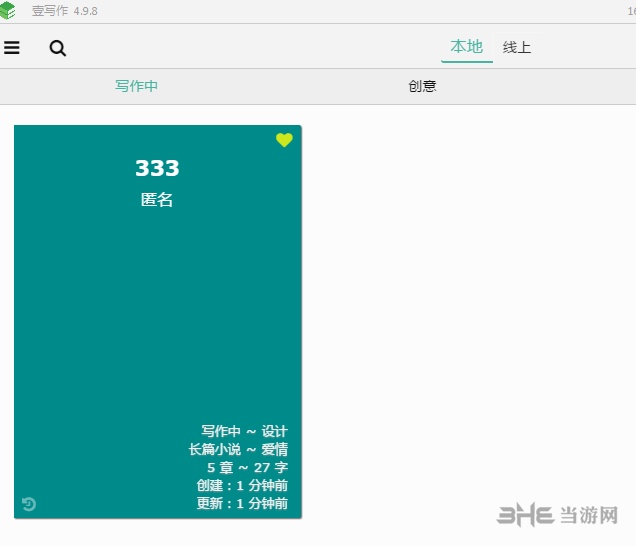The height and width of the screenshot is (546, 636).
Task: Click the 更新：1 分钟前 line
Action: pos(242,503)
